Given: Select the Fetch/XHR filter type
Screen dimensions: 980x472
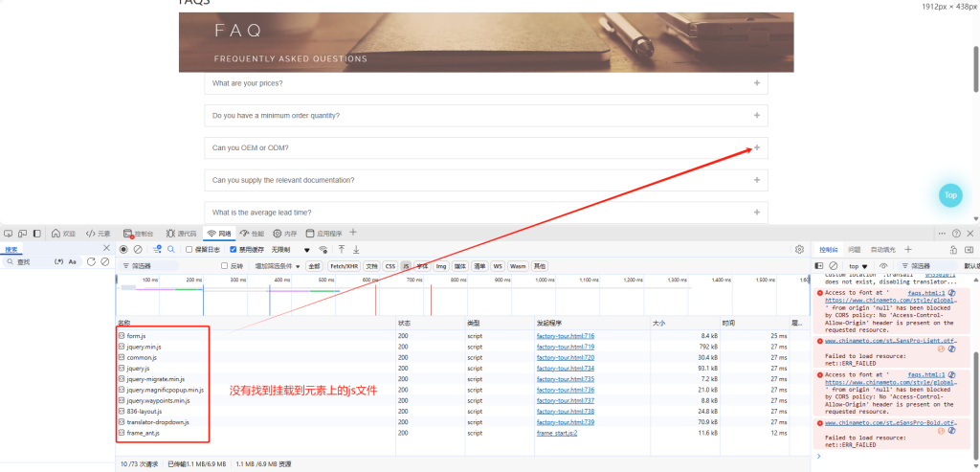Looking at the screenshot, I should click(x=345, y=266).
